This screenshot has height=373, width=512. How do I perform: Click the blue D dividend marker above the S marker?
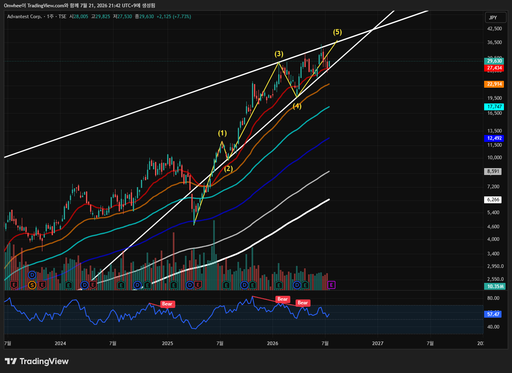[32, 275]
